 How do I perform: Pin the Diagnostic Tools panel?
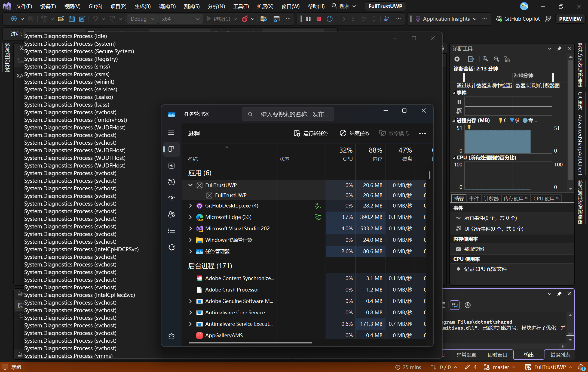point(559,48)
